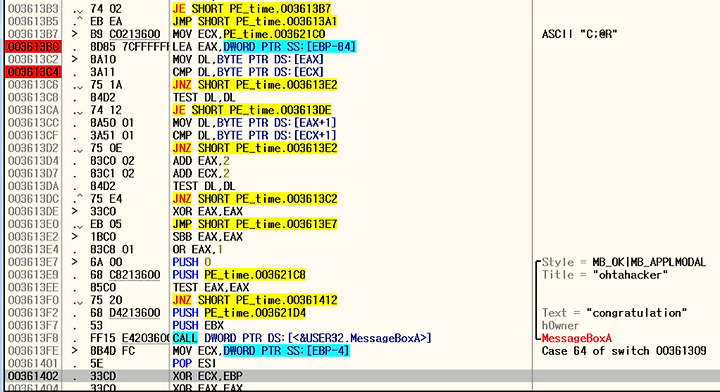Image resolution: width=720 pixels, height=392 pixels.
Task: Select comment Text = "congratulation"
Action: pyautogui.click(x=614, y=313)
